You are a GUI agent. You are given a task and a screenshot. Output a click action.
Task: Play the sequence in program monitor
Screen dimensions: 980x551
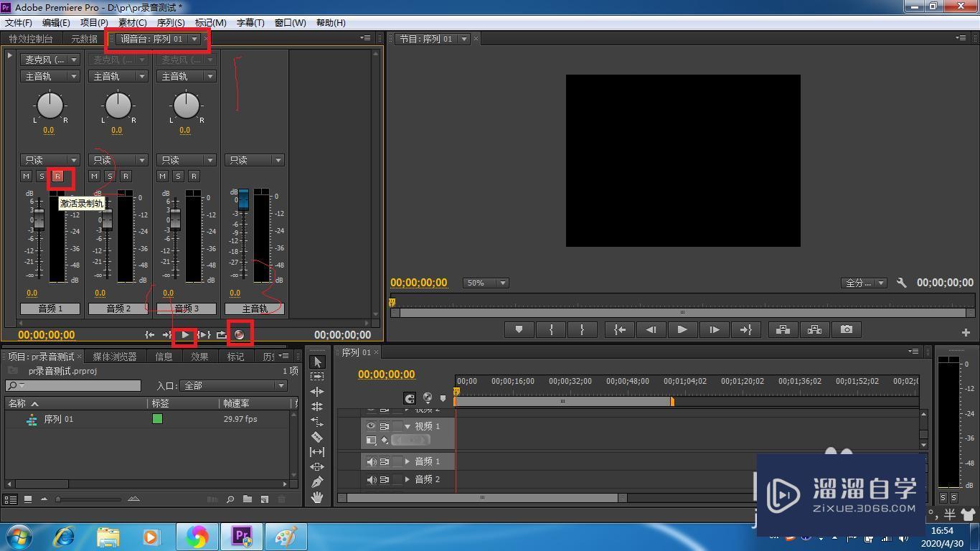pos(682,329)
